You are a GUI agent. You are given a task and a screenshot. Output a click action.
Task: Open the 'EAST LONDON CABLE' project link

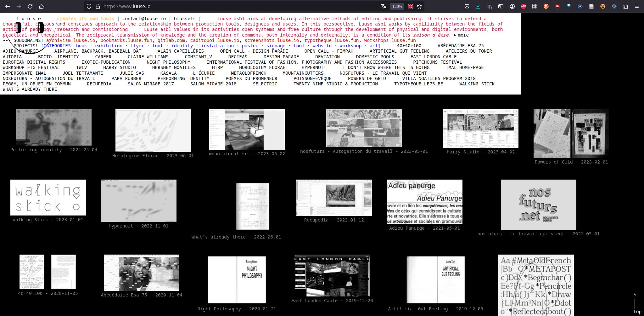(433, 57)
